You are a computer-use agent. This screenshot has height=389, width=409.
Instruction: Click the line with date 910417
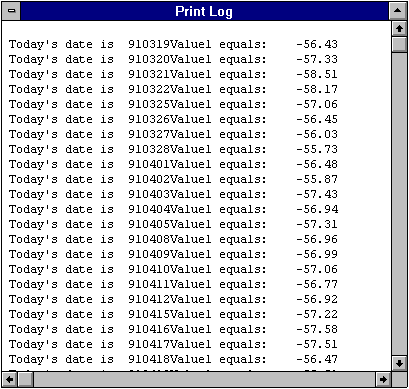pos(173,344)
